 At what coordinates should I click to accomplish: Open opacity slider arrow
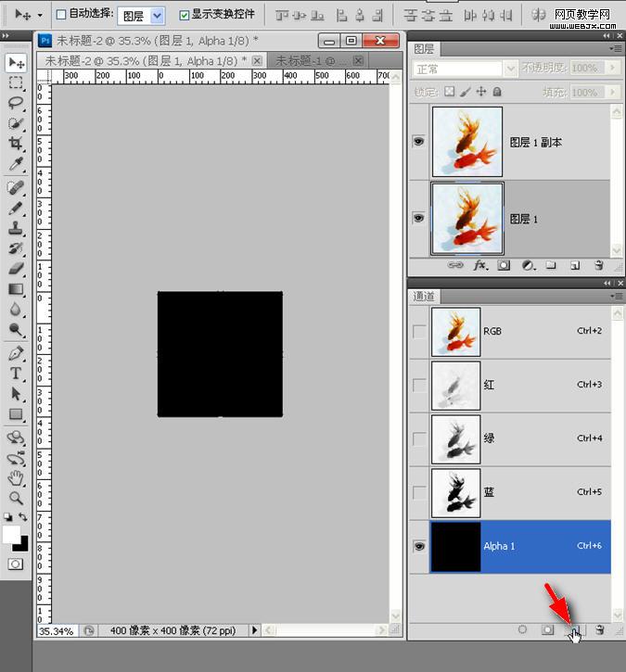[x=613, y=68]
